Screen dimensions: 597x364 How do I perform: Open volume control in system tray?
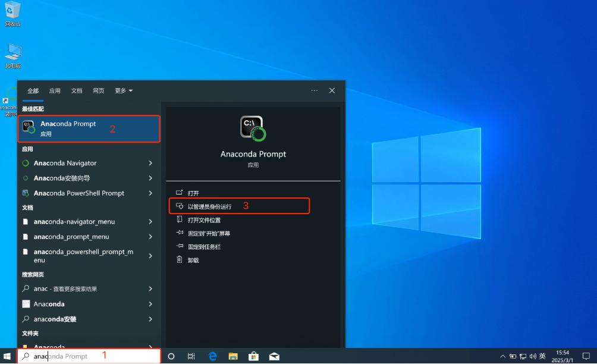point(532,356)
